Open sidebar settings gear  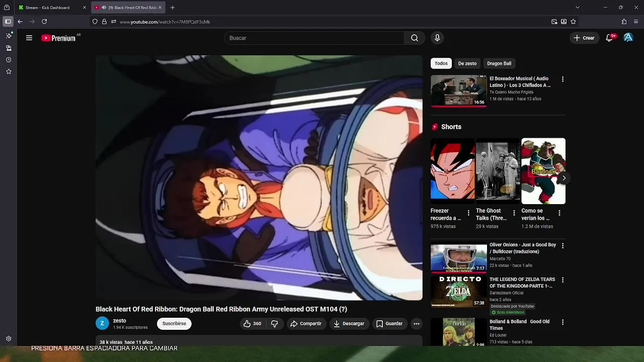click(9, 339)
